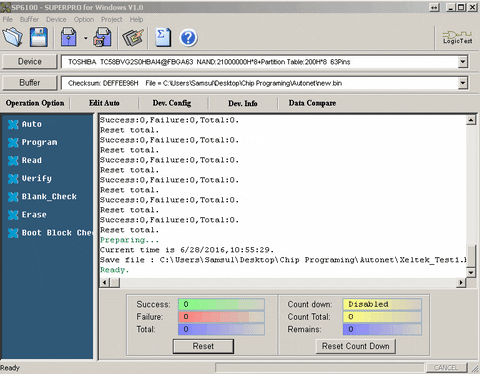The image size is (480, 374).
Task: Click the chip edit toolbar icon
Action: [x=133, y=37]
